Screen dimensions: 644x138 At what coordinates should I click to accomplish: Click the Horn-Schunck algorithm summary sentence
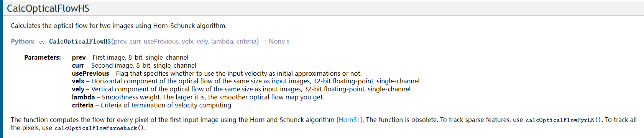point(118,26)
